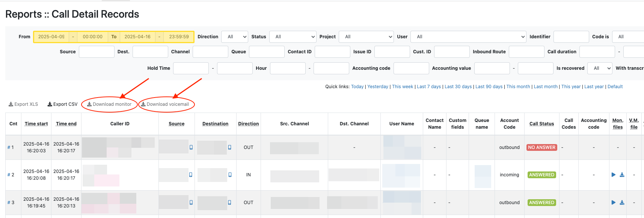Viewport: 644px width, 218px height.
Task: Click the phone icon beside Destination in row #3
Action: [229, 203]
